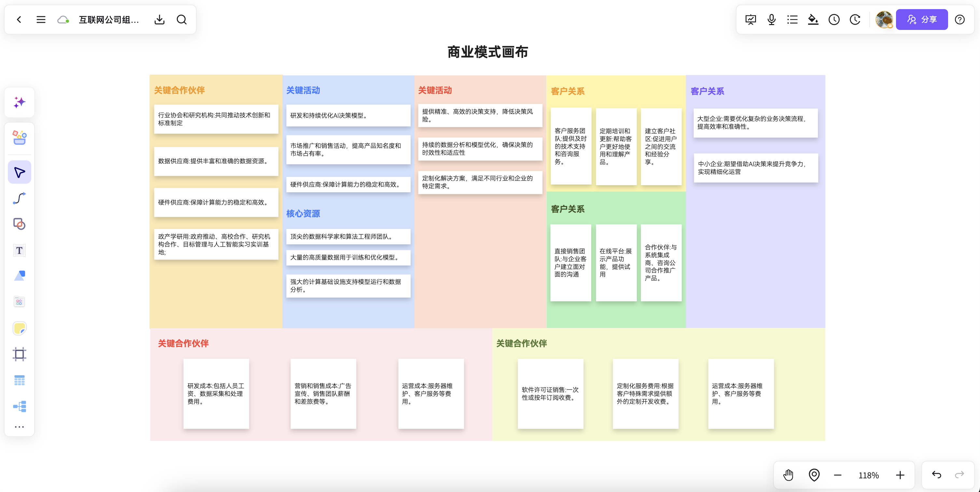Select card 研发和持续优化AI决策模型
Viewport: 980px width, 492px height.
pos(348,115)
